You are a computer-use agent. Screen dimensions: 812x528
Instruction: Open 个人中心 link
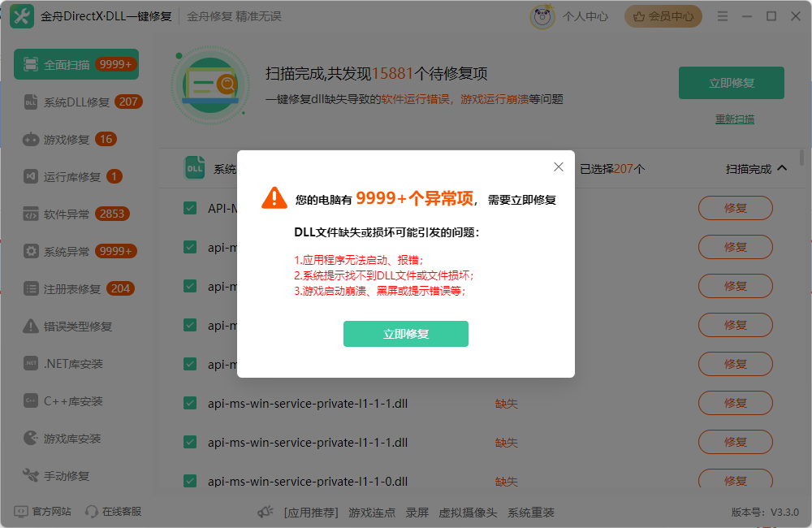pyautogui.click(x=585, y=16)
